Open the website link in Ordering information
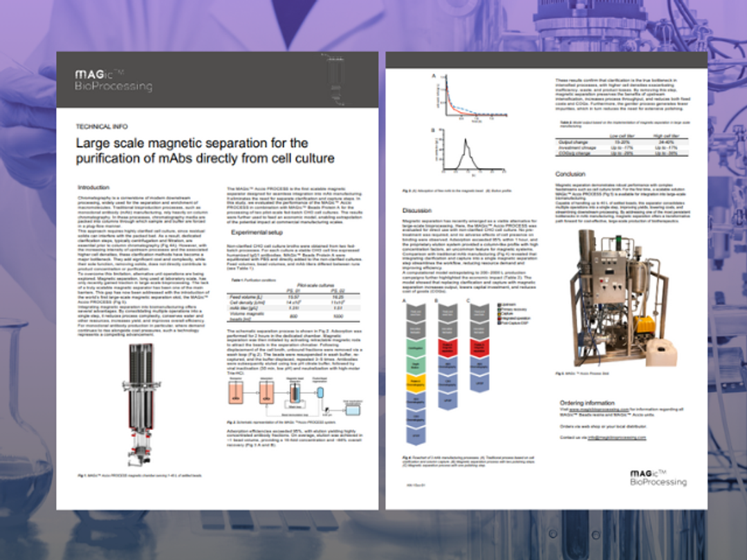747x560 pixels. pos(599,409)
